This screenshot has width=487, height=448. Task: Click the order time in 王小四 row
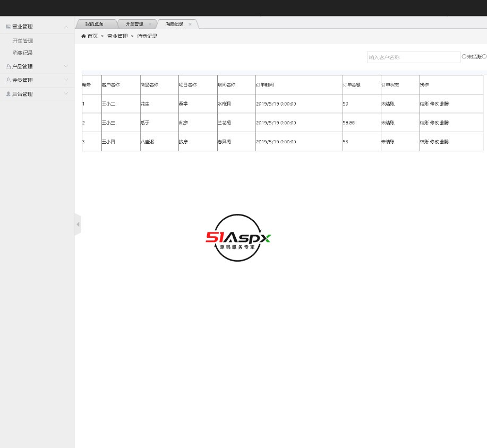tap(276, 142)
